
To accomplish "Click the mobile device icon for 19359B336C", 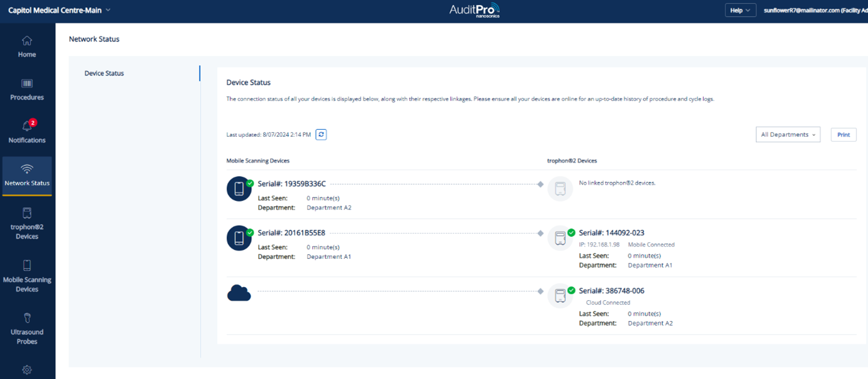I will point(239,188).
